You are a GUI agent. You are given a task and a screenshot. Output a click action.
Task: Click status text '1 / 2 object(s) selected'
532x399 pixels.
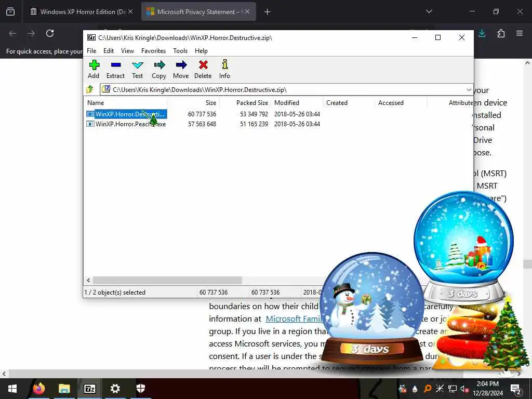(x=115, y=292)
